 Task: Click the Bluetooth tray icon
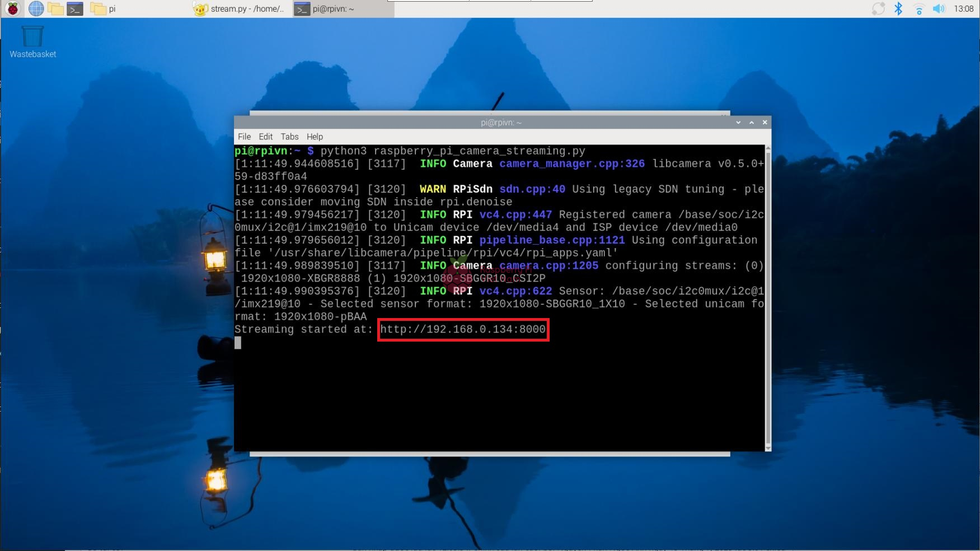tap(898, 8)
